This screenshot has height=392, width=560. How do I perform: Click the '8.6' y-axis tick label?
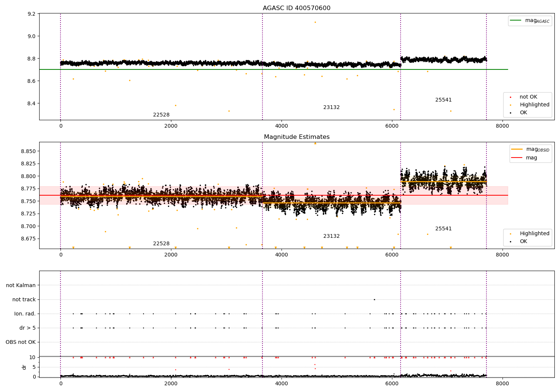[x=32, y=81]
